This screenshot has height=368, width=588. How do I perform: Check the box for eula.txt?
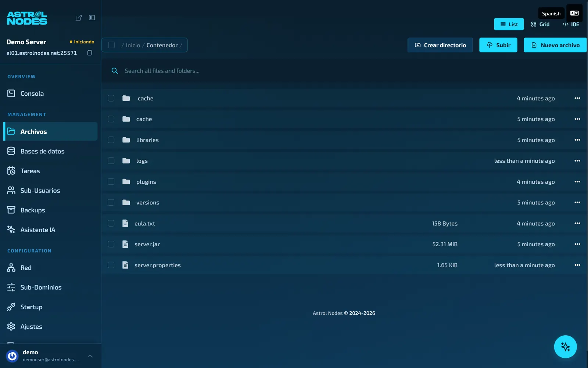(x=111, y=223)
